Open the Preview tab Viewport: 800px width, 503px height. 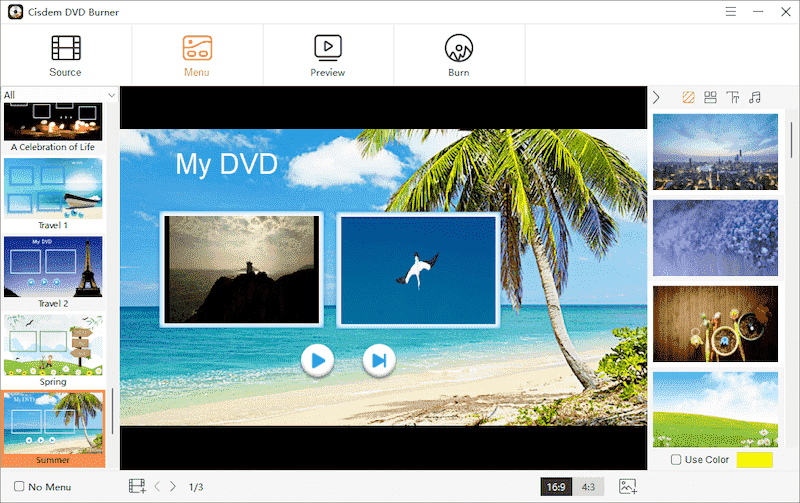coord(328,55)
